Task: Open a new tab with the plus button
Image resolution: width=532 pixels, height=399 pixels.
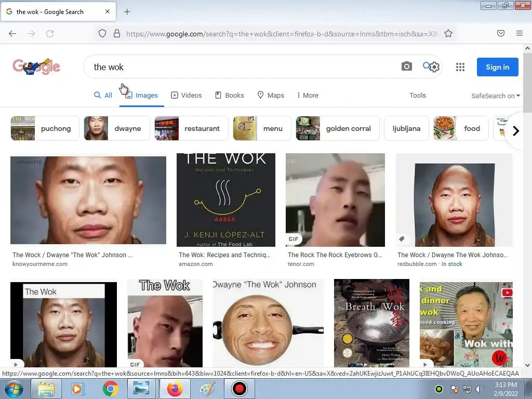Action: click(x=127, y=12)
